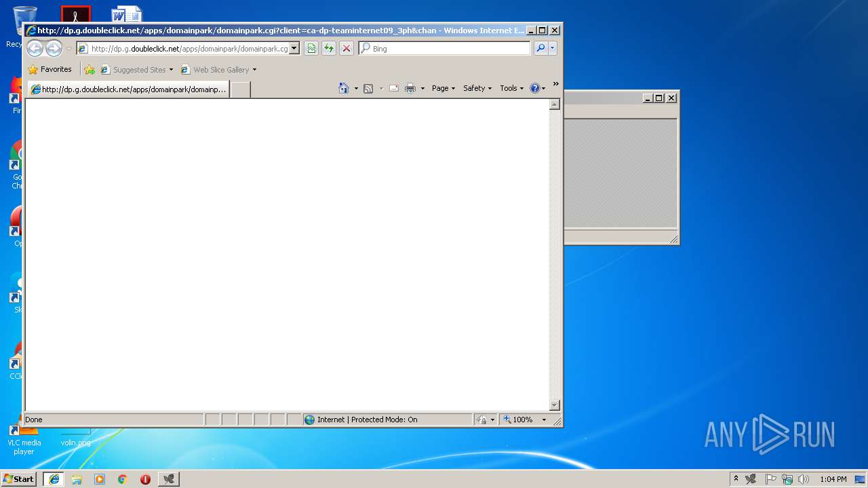The image size is (868, 488).
Task: Open the Tools menu
Action: click(512, 88)
